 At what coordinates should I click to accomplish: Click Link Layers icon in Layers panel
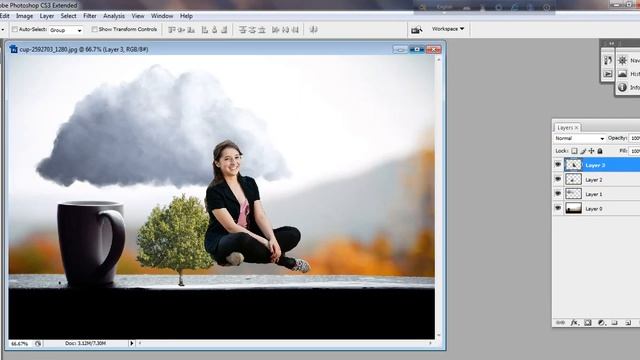tap(560, 322)
